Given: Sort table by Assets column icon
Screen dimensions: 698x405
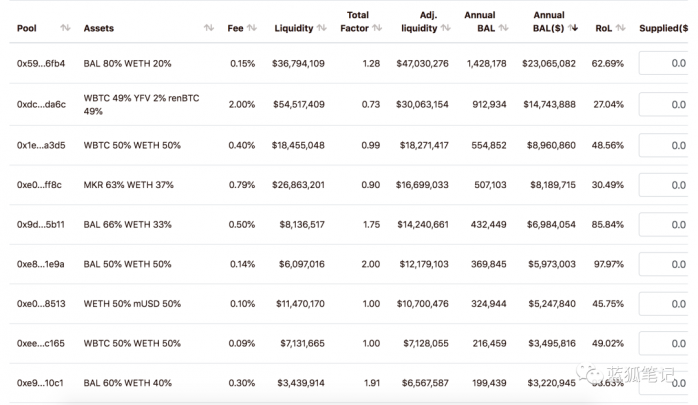Looking at the screenshot, I should click(x=209, y=28).
